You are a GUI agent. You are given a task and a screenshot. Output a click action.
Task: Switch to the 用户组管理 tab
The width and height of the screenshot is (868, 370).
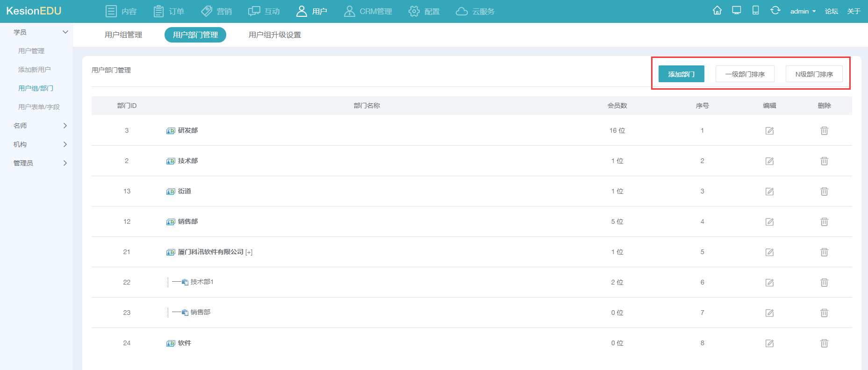(x=123, y=35)
